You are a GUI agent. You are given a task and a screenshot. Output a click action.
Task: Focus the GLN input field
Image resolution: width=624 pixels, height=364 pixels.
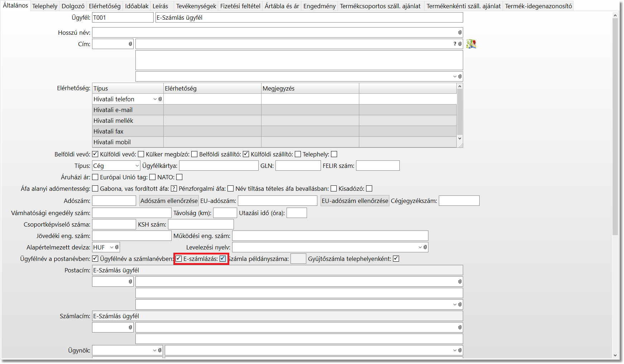coord(298,166)
